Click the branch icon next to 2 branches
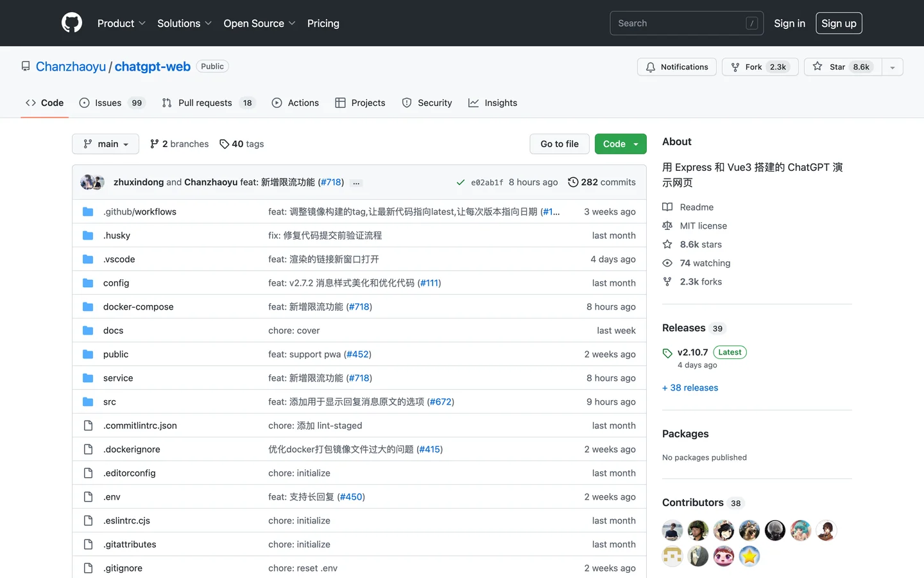Screen dimensions: 924x578 [155, 144]
